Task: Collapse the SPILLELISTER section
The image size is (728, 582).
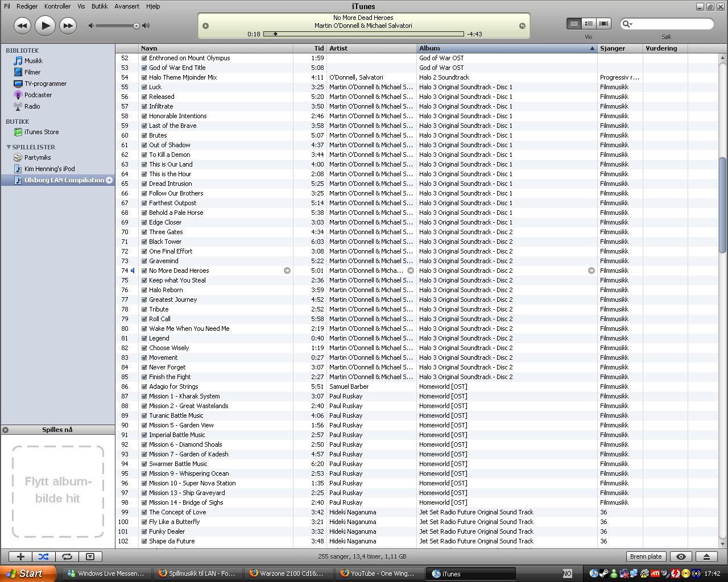Action: [x=9, y=147]
